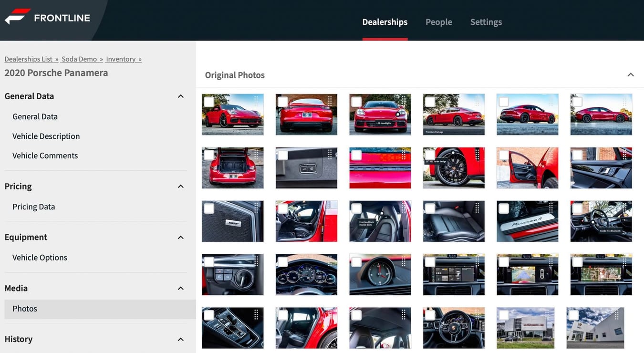Click drag handle on analog clock photo

click(404, 261)
